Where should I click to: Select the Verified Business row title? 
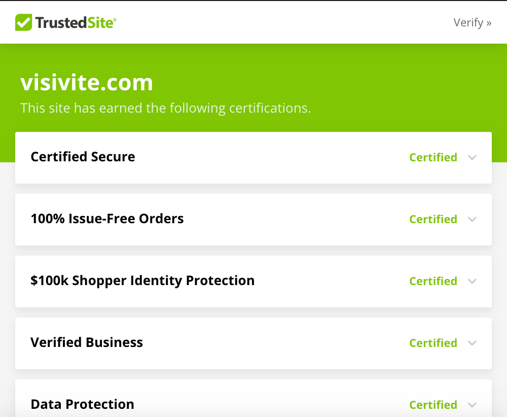point(87,342)
